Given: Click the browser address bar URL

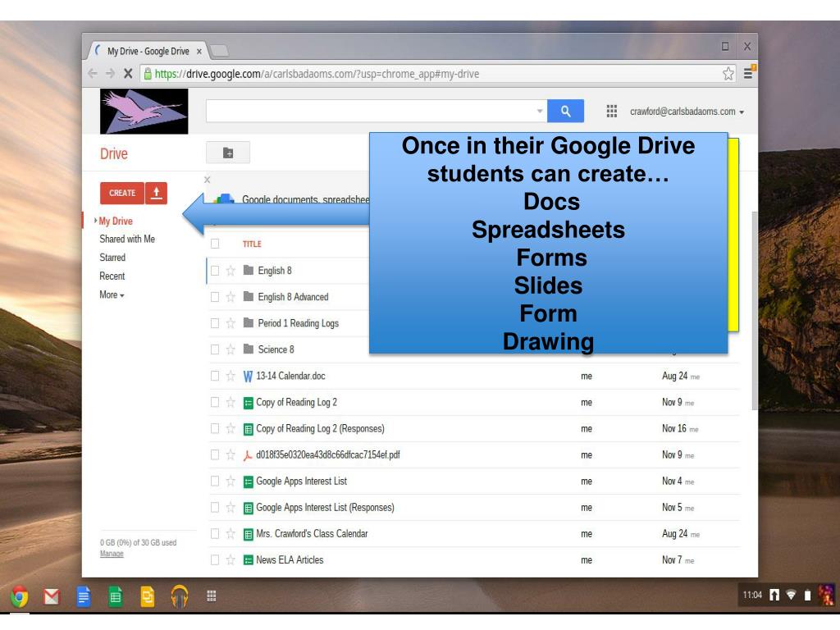Looking at the screenshot, I should (x=317, y=73).
